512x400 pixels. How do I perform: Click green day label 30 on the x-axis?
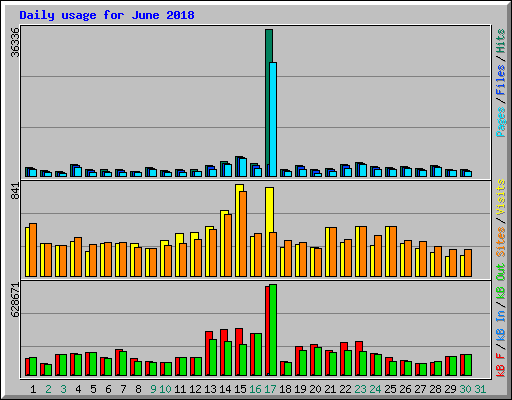click(x=465, y=389)
